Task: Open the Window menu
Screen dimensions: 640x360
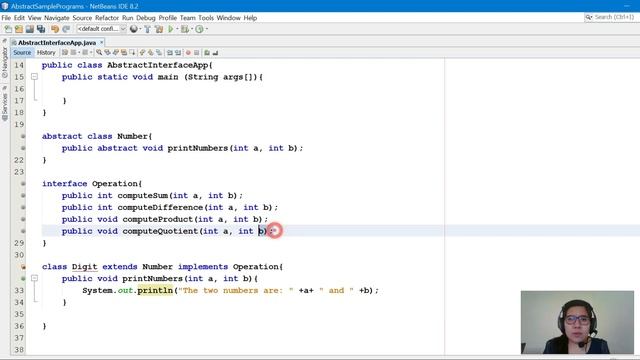Action: tap(229, 18)
